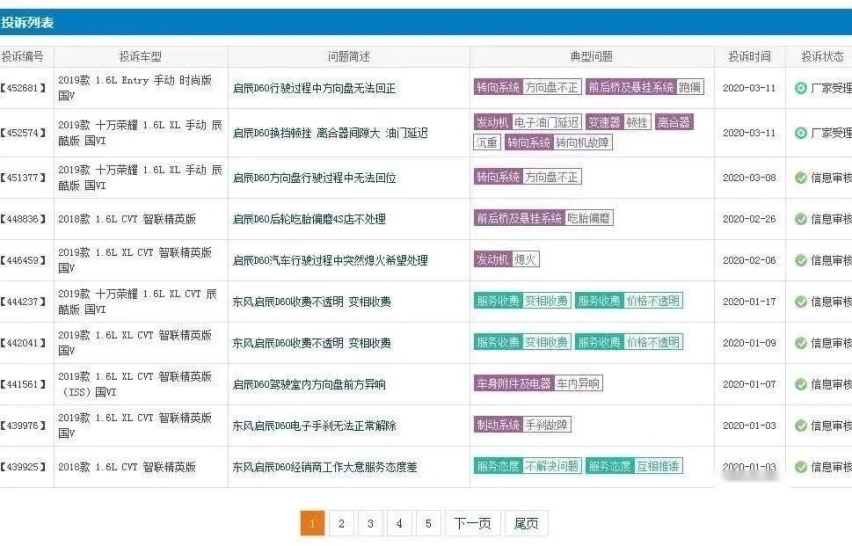
Task: Click 制动系统 手刹故障 tag
Action: [x=522, y=425]
